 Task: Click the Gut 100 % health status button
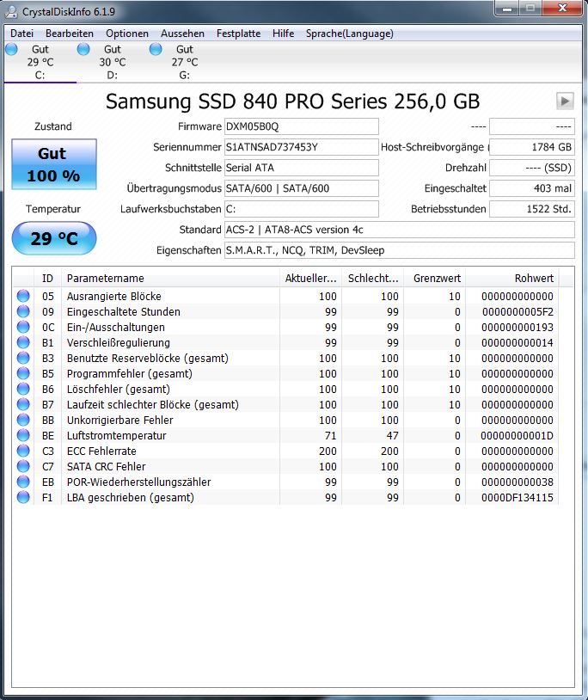[54, 164]
